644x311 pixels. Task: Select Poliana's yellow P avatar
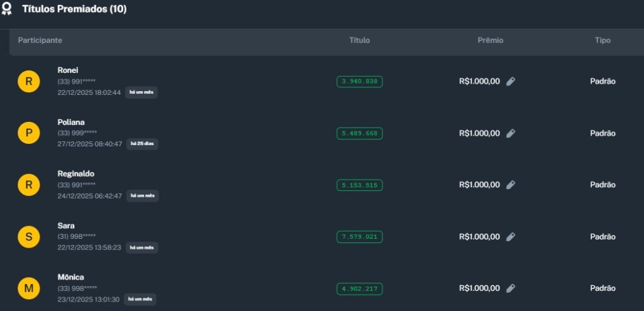[x=29, y=133]
